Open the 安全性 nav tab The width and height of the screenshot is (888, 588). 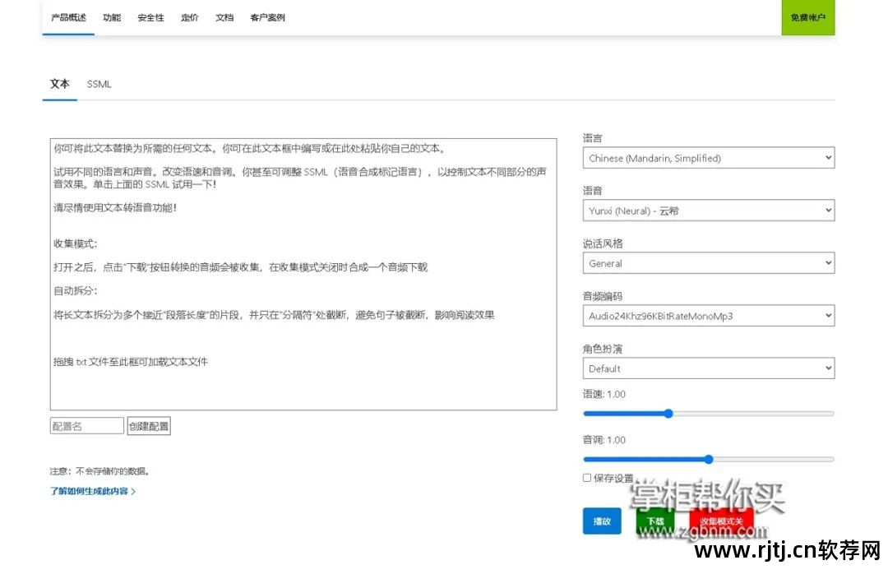[150, 17]
